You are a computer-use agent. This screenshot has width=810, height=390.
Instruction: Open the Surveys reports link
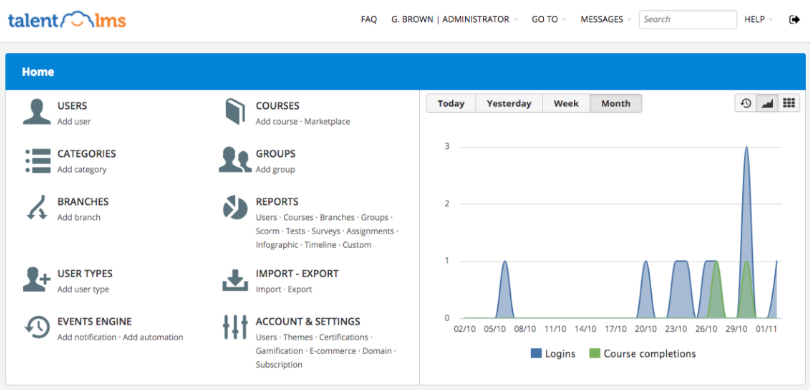326,231
